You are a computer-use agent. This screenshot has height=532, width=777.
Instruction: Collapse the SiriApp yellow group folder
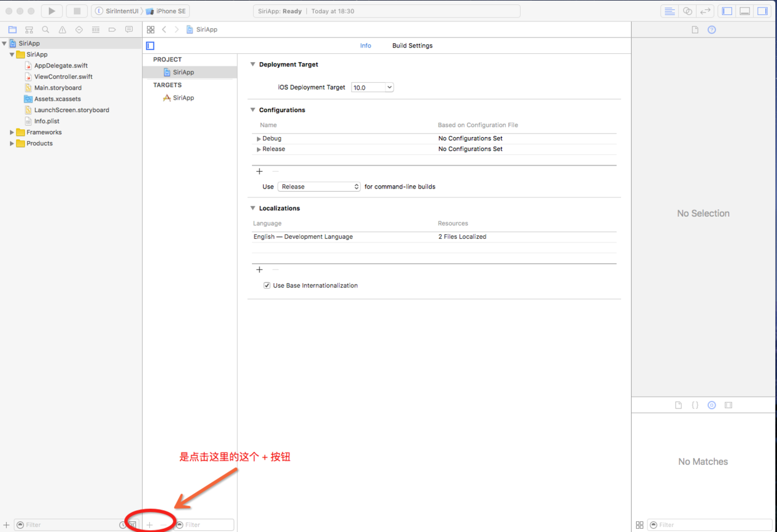(12, 55)
